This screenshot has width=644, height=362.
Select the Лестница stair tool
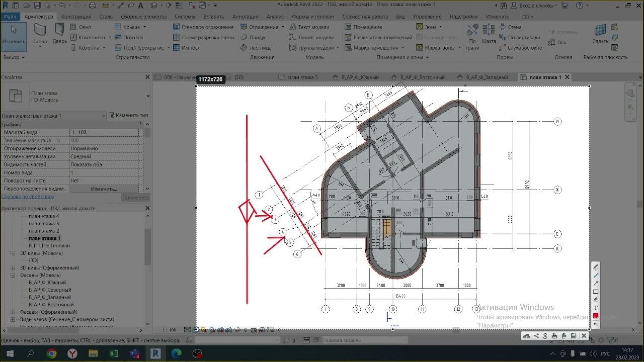(256, 48)
